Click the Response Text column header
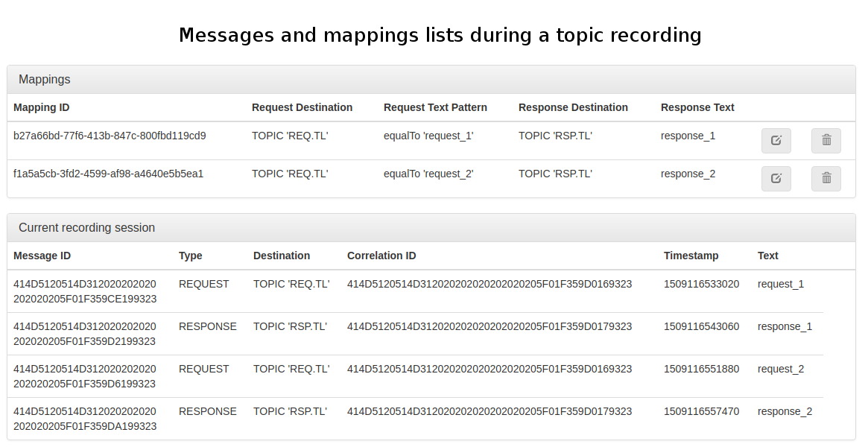Viewport: 868px width, 447px height. tap(697, 108)
